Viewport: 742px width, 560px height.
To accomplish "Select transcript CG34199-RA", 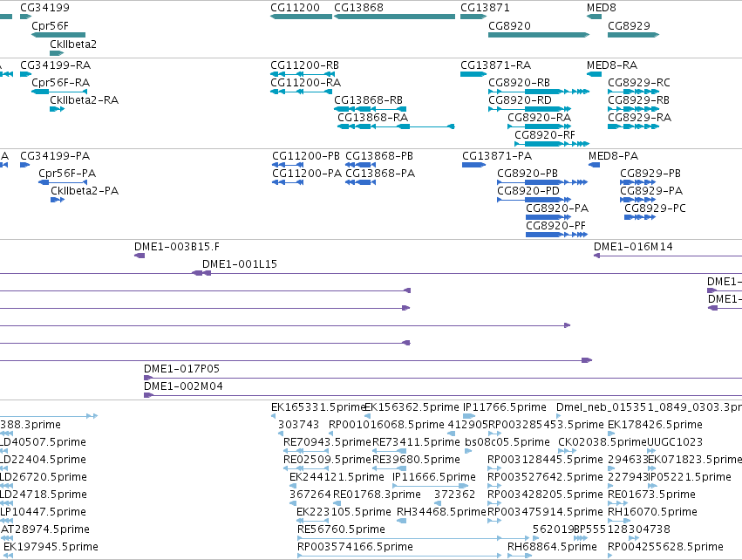I will 55,65.
